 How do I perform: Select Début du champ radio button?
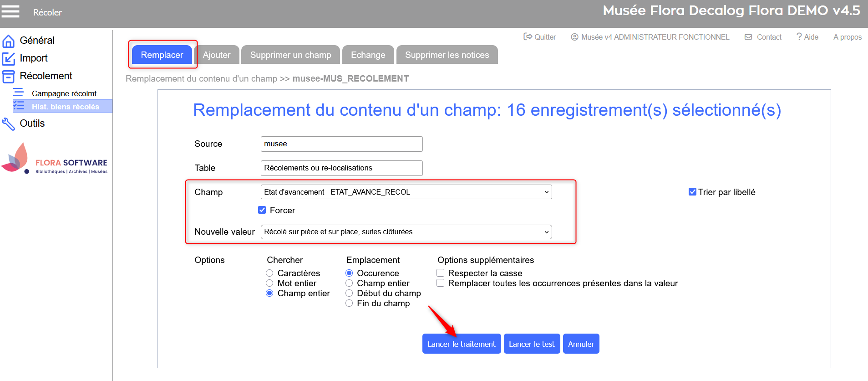(x=349, y=293)
